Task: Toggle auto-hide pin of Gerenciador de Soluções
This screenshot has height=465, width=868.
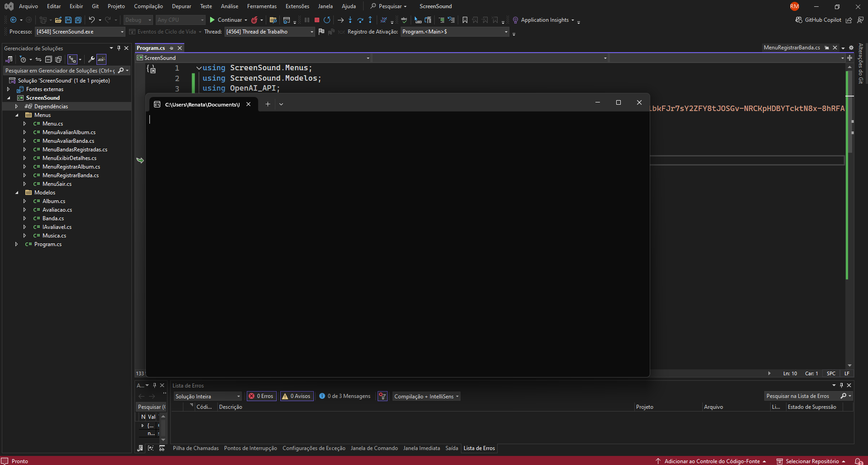Action: pos(119,48)
